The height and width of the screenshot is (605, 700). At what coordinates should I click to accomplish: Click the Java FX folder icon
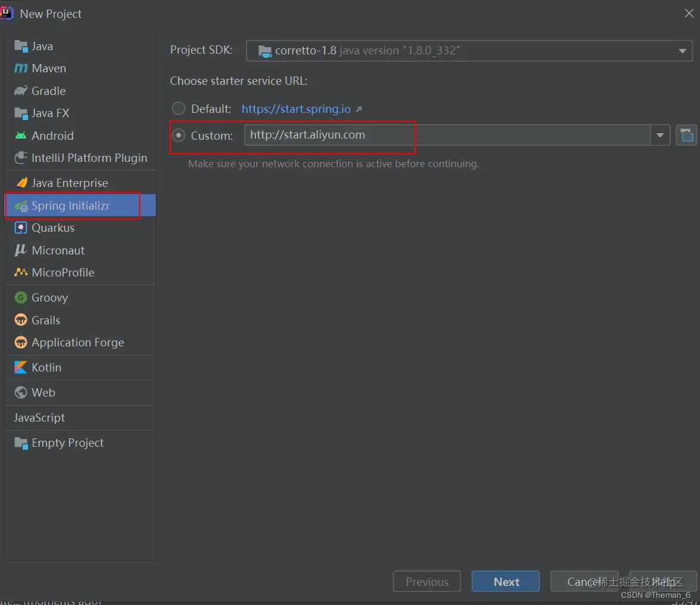coord(21,113)
